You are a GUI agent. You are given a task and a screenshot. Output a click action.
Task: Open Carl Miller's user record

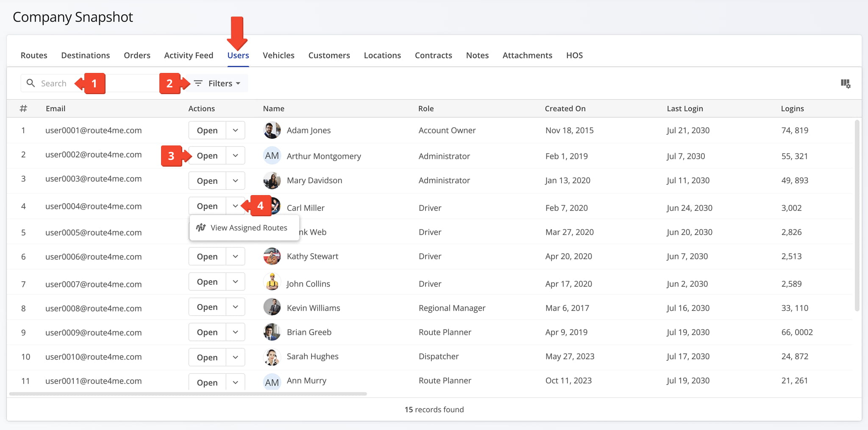tap(207, 206)
